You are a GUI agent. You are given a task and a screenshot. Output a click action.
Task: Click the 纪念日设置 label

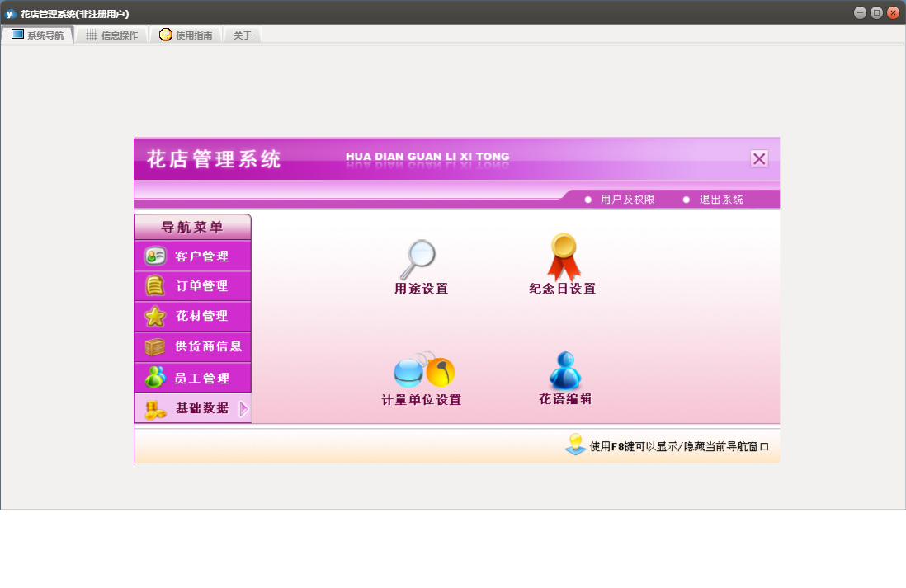[562, 288]
